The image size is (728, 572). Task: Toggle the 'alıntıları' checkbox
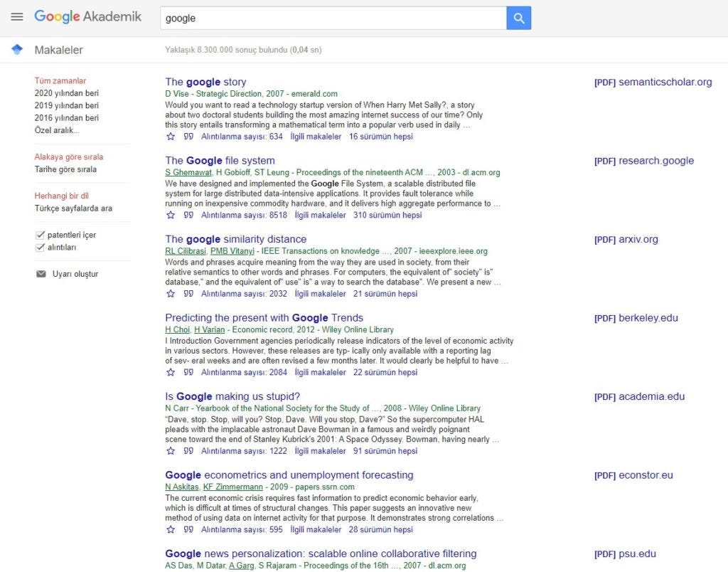[x=41, y=247]
